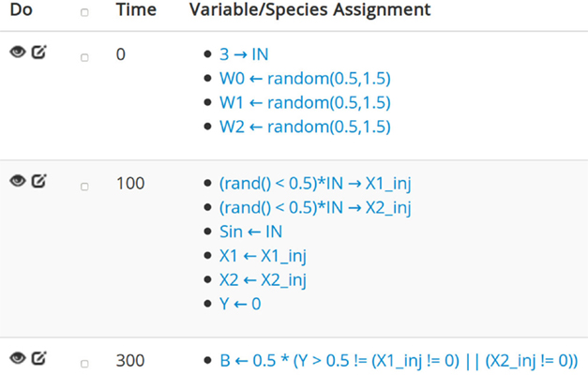
Task: Check the box for time 0 row
Action: [84, 57]
